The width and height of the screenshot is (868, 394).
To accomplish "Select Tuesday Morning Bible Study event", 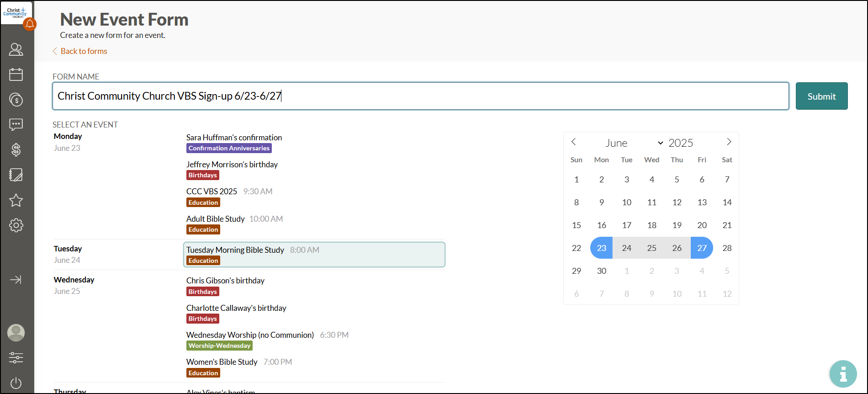I will point(235,250).
